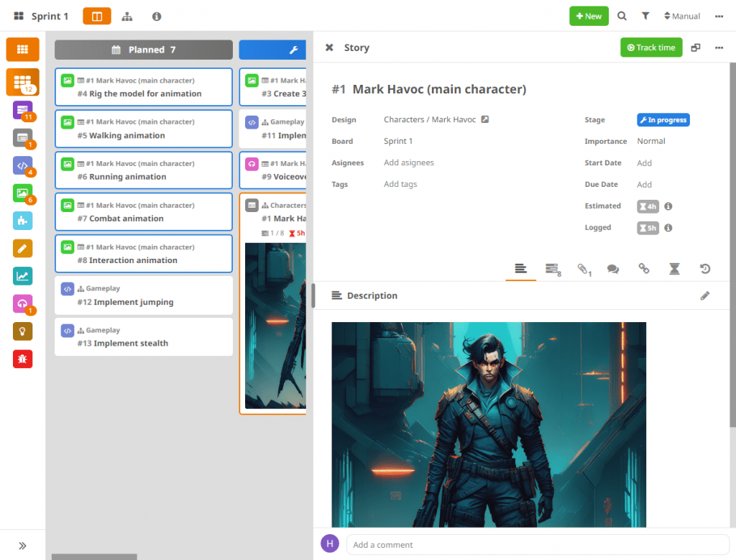Open the design link icon beside Mark Havoc
Viewport: 736px width, 560px height.
[x=485, y=119]
